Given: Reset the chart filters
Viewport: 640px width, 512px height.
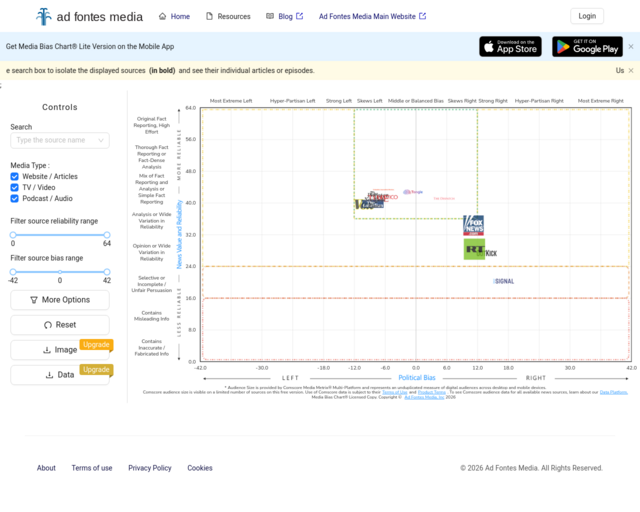Looking at the screenshot, I should 60,325.
